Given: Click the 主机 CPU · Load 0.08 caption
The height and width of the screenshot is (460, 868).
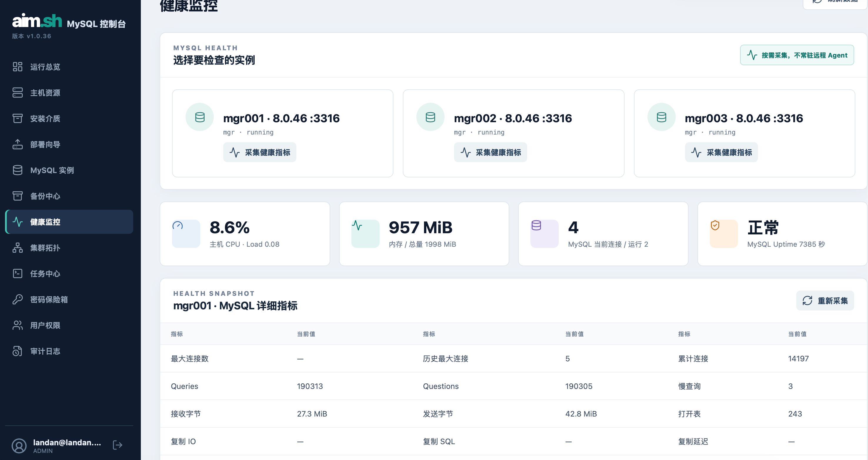Looking at the screenshot, I should (x=245, y=244).
